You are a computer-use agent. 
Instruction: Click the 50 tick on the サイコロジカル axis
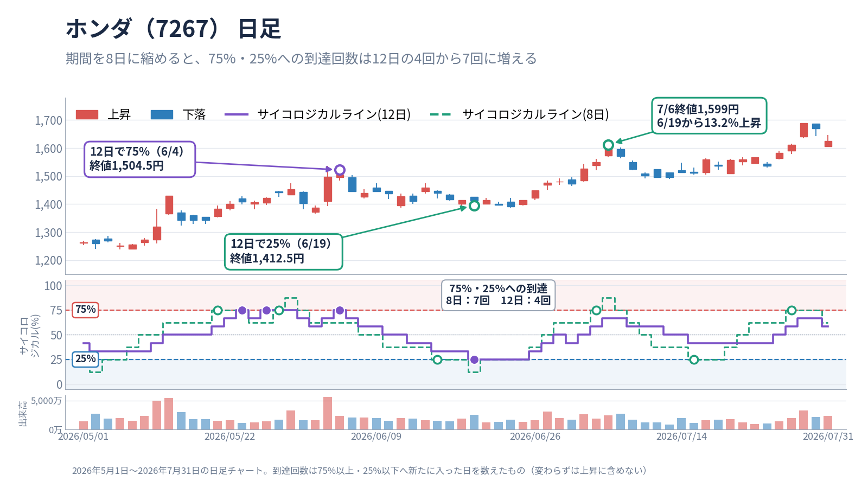[56, 335]
